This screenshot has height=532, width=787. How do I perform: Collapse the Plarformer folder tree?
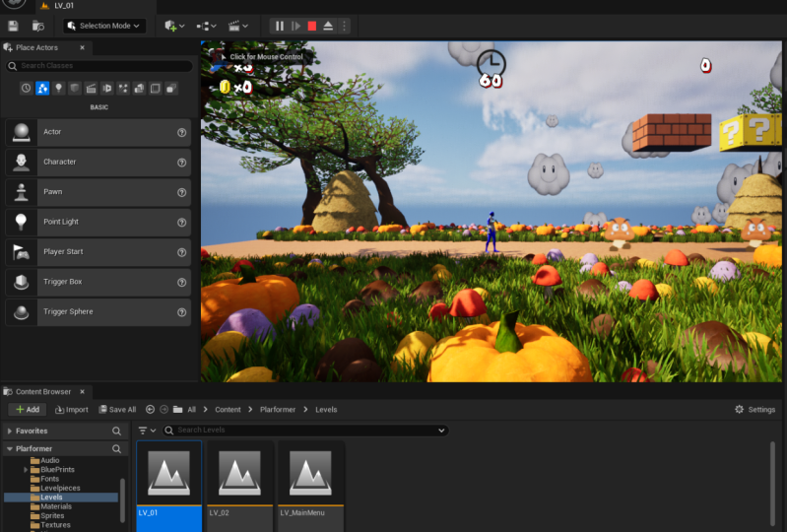coord(10,448)
